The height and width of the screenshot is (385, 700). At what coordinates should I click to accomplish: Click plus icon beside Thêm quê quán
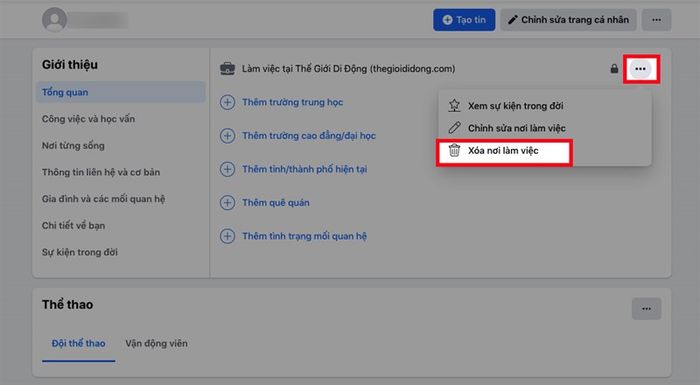tap(227, 203)
